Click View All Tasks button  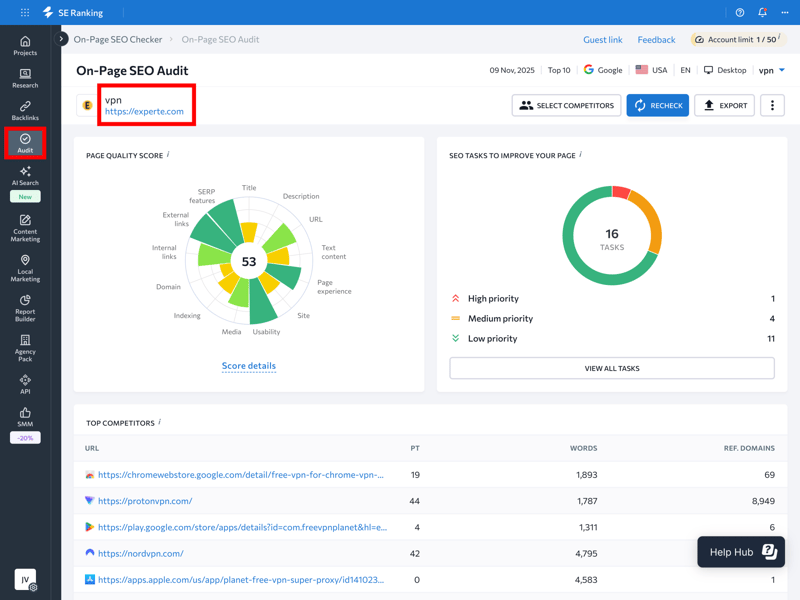pyautogui.click(x=612, y=368)
